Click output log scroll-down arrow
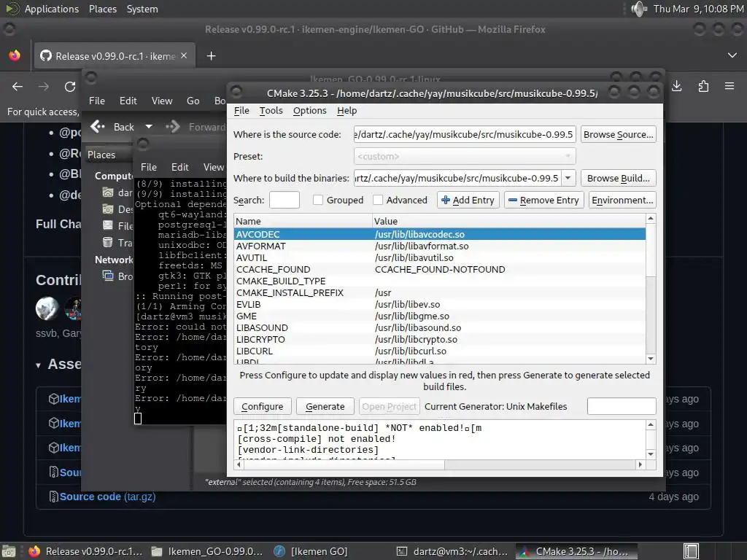This screenshot has width=747, height=560. click(651, 454)
